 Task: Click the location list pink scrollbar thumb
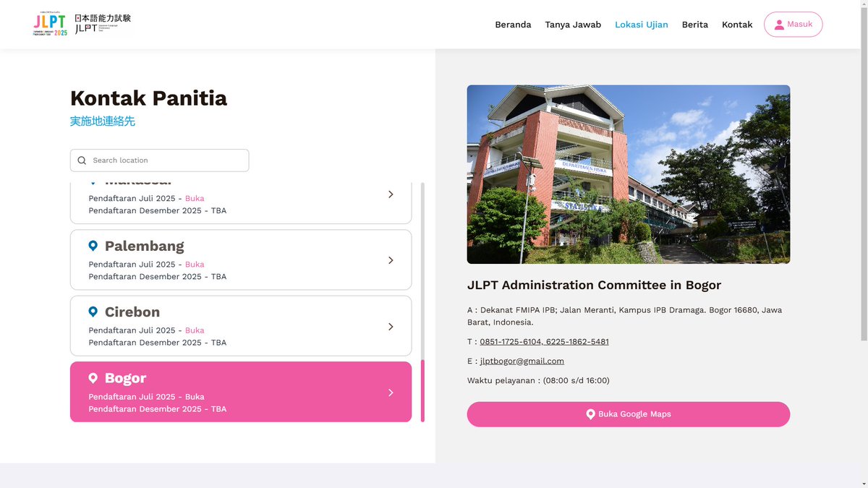422,391
